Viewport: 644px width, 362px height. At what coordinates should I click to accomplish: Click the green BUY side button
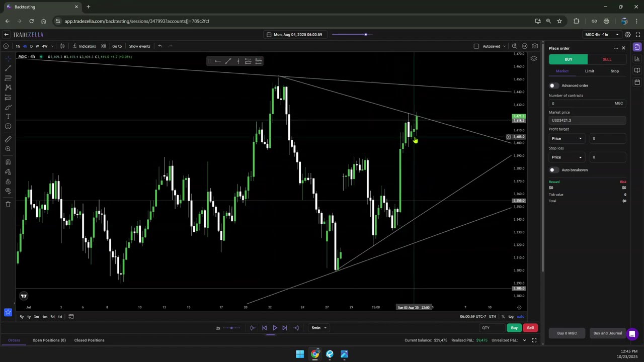(x=568, y=59)
